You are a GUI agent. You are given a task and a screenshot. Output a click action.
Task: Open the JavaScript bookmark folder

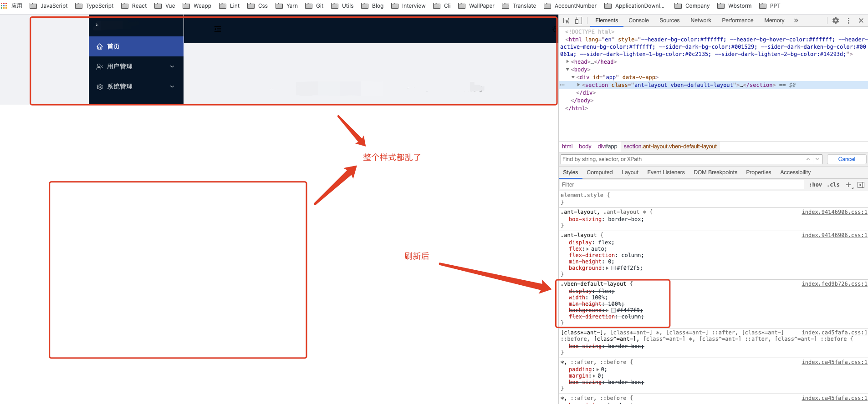pos(49,6)
